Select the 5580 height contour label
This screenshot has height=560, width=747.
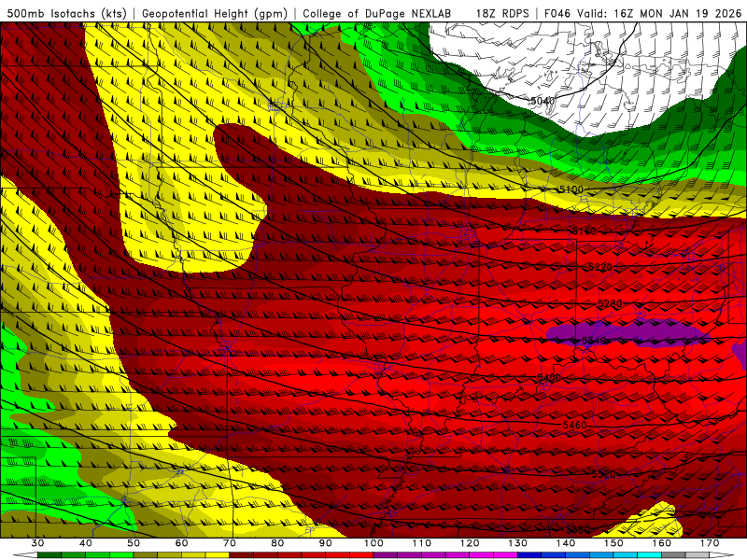click(578, 529)
